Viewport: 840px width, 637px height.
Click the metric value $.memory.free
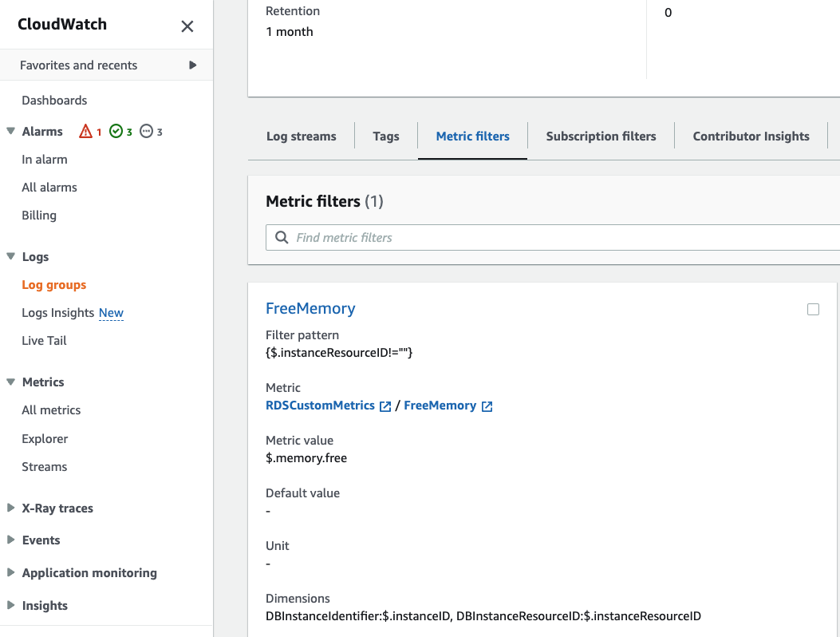306,458
